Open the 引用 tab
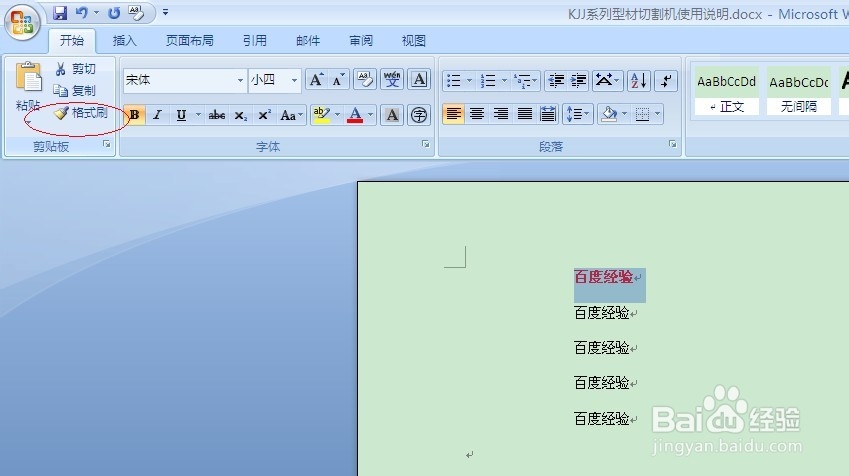The height and width of the screenshot is (476, 849). 254,41
